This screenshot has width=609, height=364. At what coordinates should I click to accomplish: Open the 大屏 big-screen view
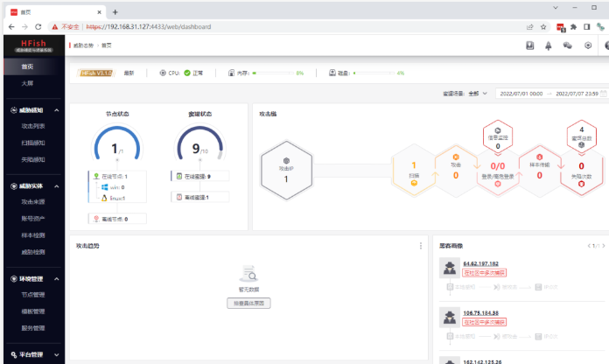(x=27, y=83)
